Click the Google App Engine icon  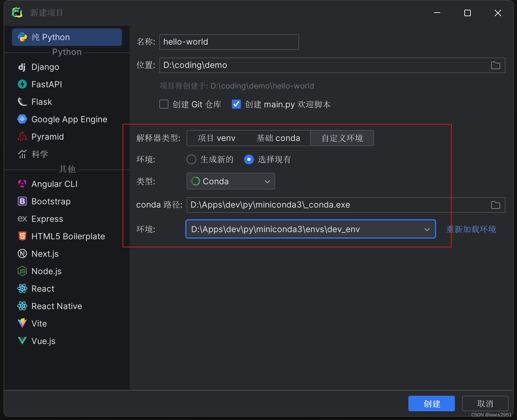(22, 119)
